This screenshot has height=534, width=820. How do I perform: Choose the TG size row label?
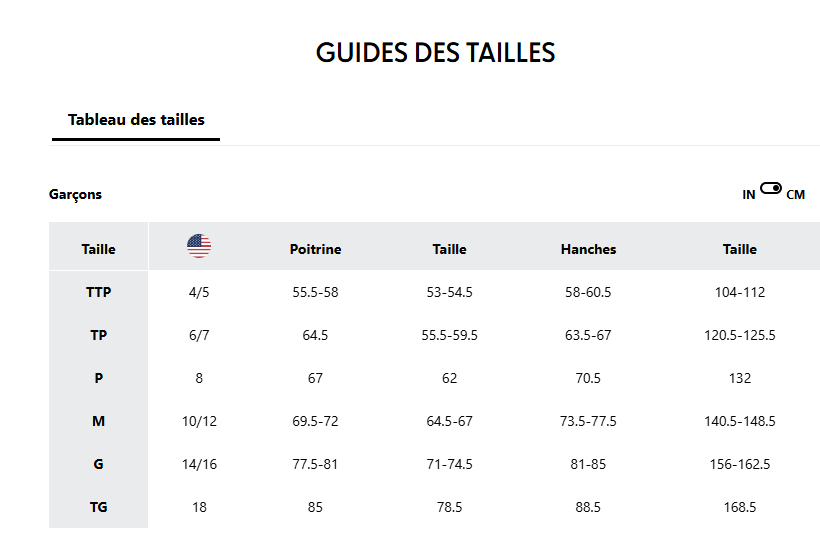[x=98, y=507]
